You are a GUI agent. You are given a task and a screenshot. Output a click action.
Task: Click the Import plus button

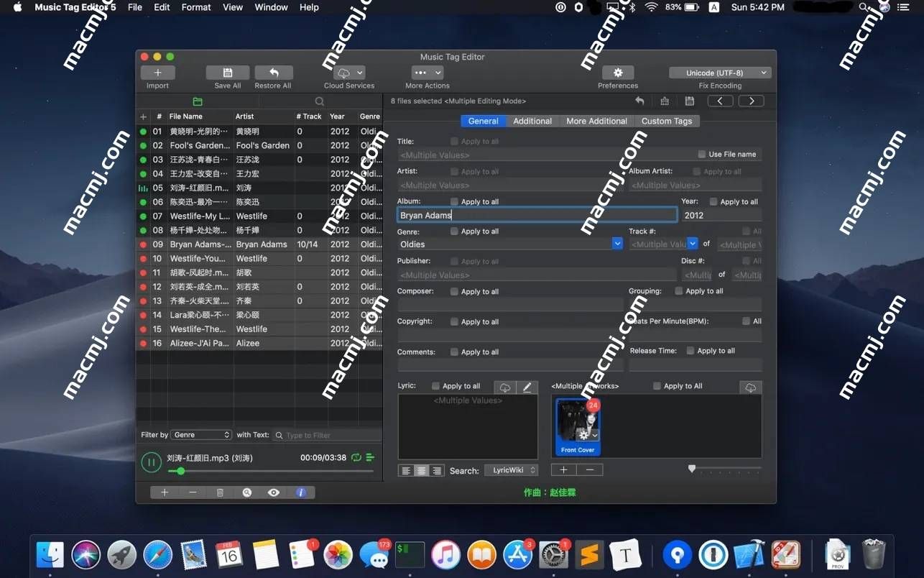(x=158, y=73)
